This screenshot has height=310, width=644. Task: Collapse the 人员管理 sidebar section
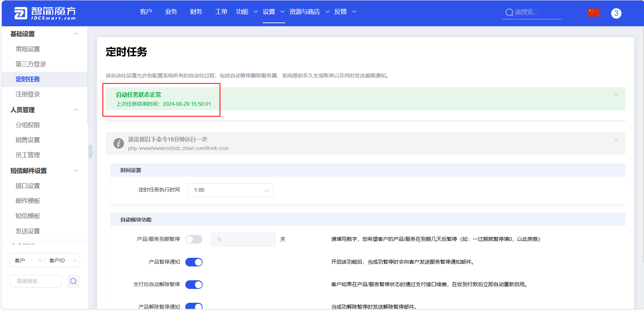tap(76, 110)
